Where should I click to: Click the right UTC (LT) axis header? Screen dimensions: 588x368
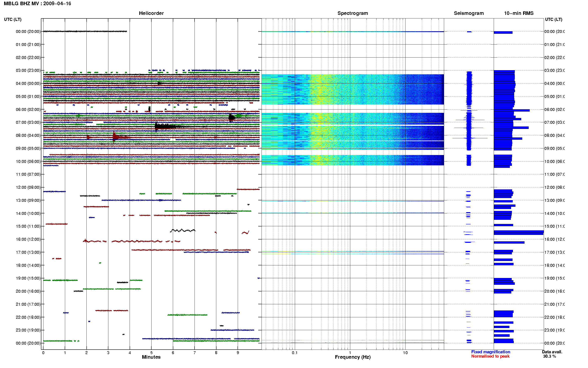(553, 19)
